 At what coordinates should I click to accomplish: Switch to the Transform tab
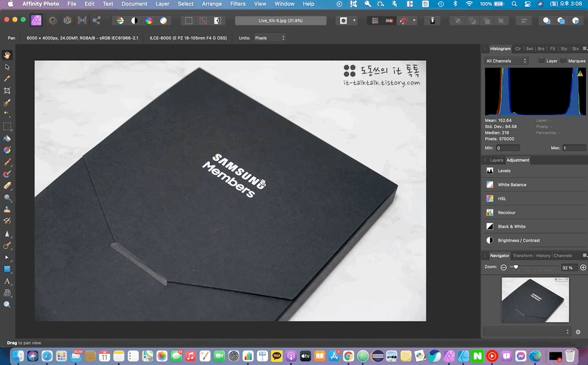point(523,256)
